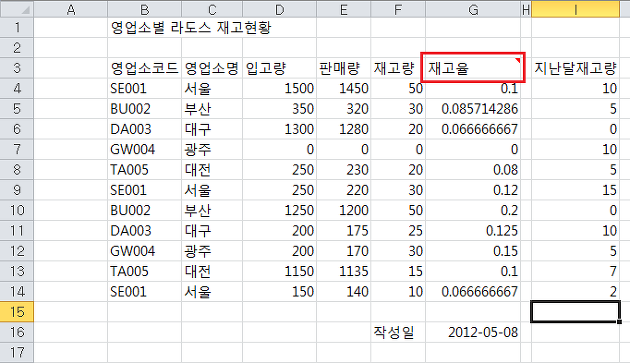Select cell '대구' in row 11
The image size is (630, 363).
pyautogui.click(x=212, y=230)
